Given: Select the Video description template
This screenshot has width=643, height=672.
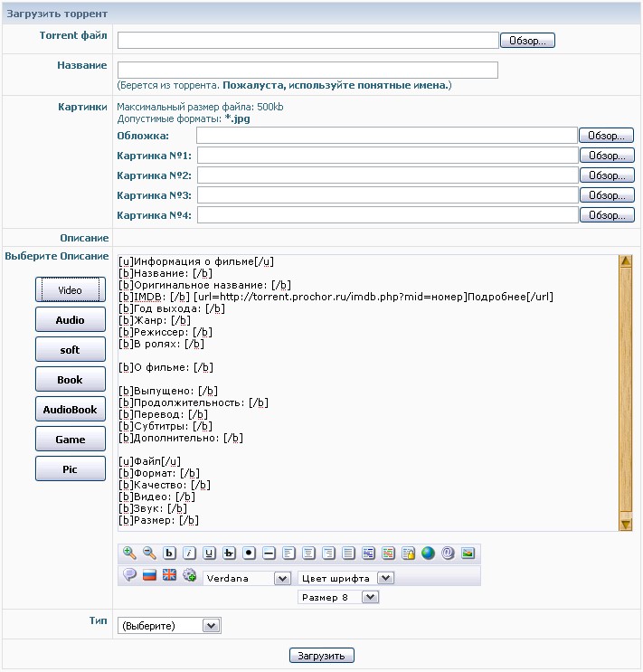Looking at the screenshot, I should 71,289.
